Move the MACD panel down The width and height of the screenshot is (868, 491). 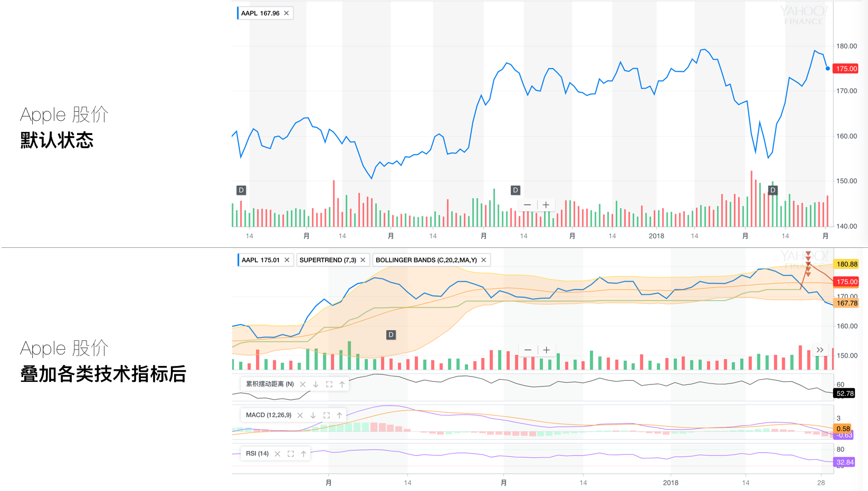(x=313, y=416)
